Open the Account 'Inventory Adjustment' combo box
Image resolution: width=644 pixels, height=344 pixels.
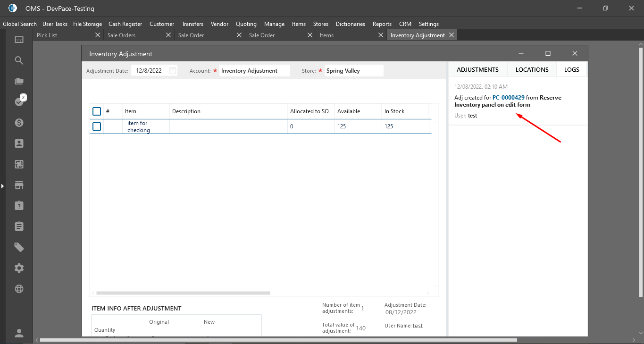click(254, 71)
